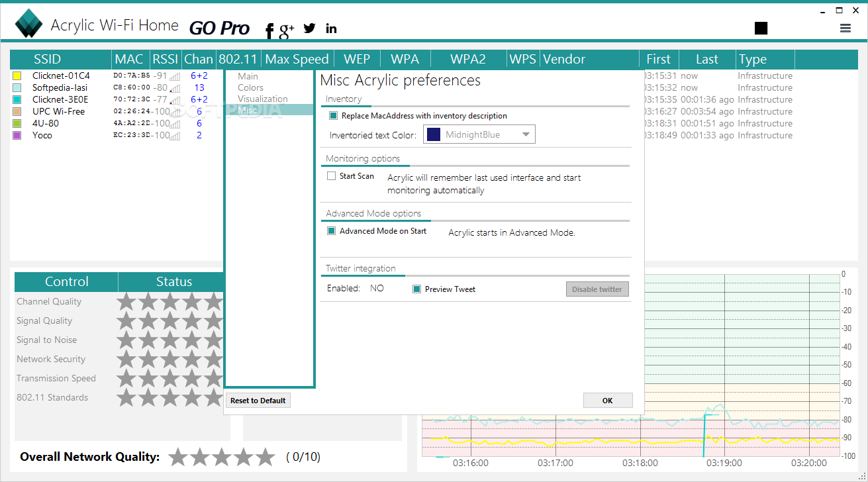Sort by the MAC column header
This screenshot has height=482, width=868.
[x=130, y=59]
